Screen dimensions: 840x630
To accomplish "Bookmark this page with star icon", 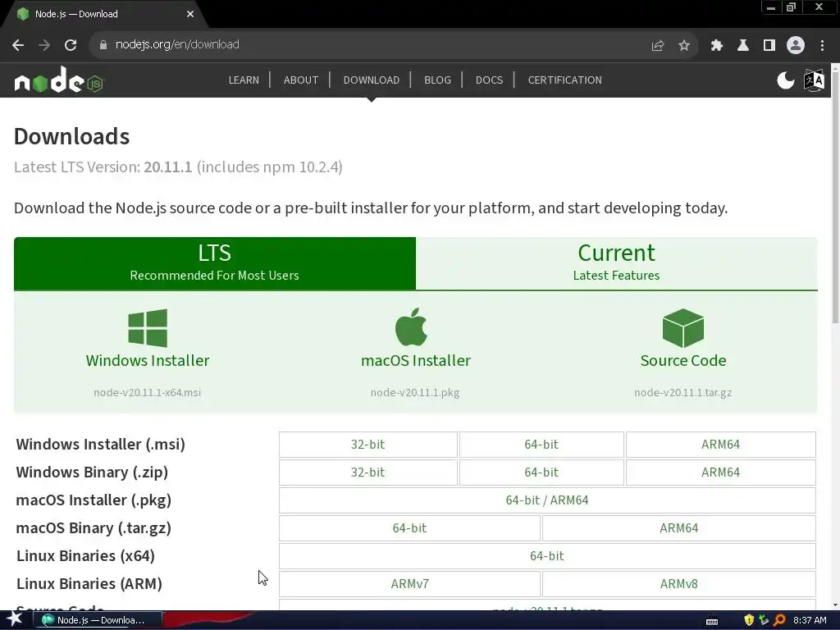I will [684, 45].
